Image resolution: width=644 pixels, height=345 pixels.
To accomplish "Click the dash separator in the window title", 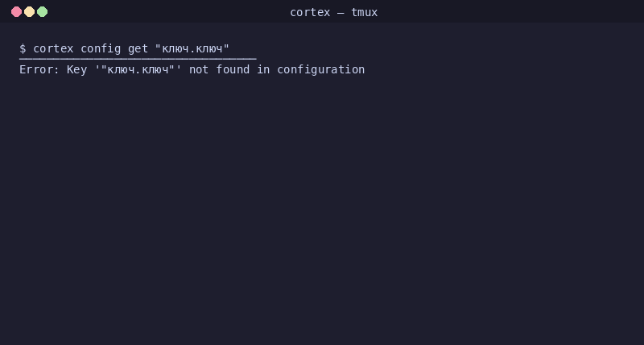I will 341,13.
